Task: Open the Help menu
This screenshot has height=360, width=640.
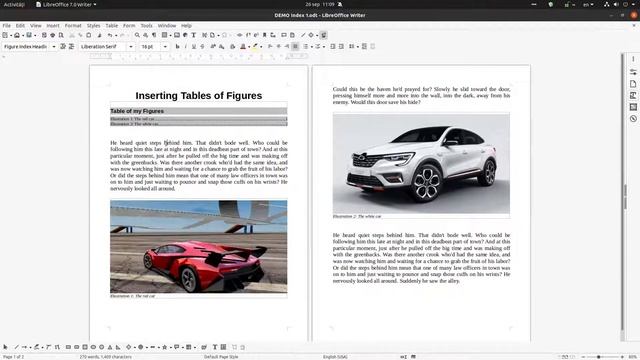Action: click(x=186, y=25)
